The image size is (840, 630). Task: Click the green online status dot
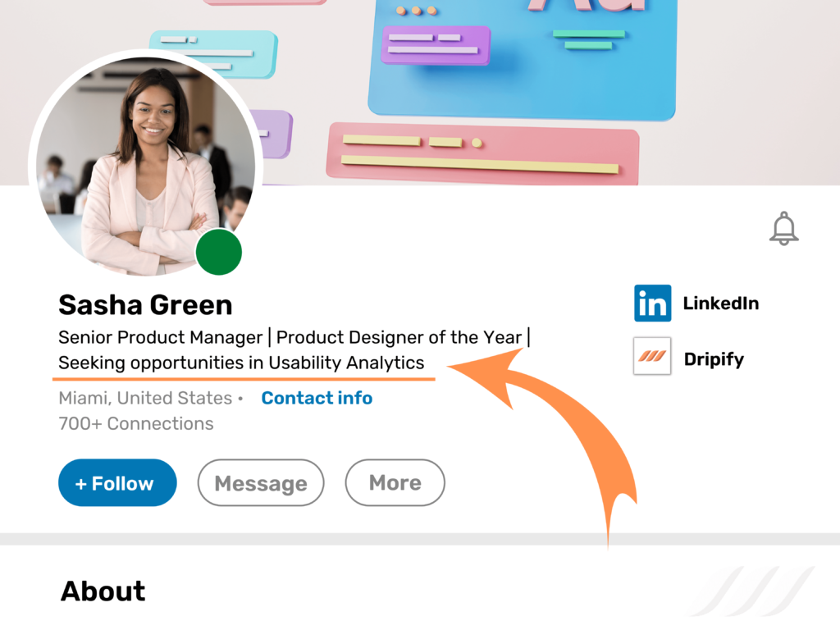pos(219,252)
